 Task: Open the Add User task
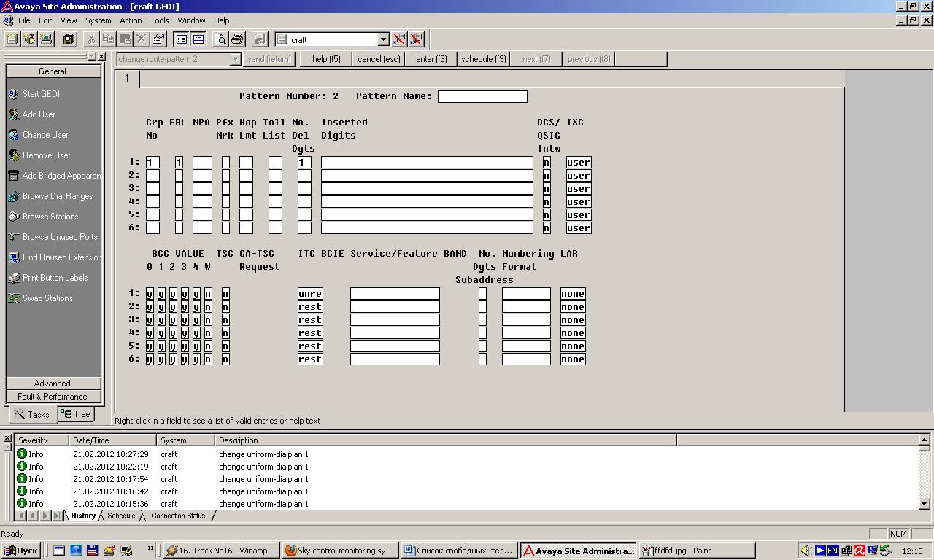(x=39, y=114)
